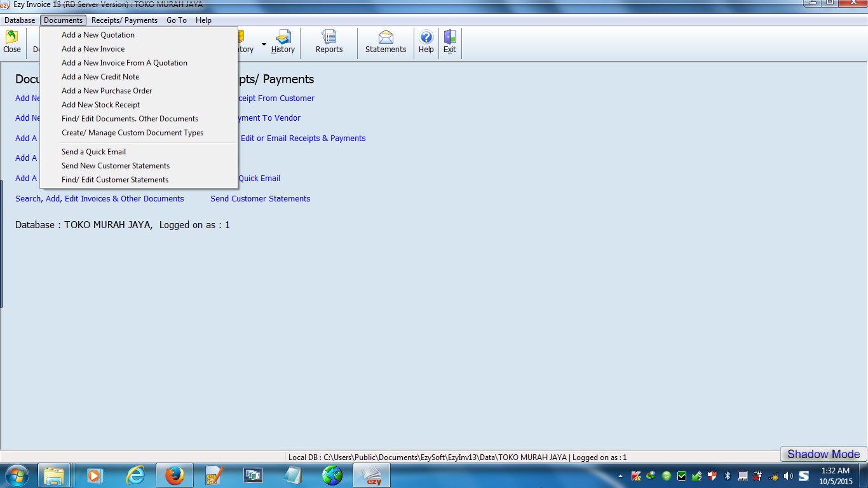
Task: Click the Ezy Invoice taskbar icon
Action: tap(372, 475)
